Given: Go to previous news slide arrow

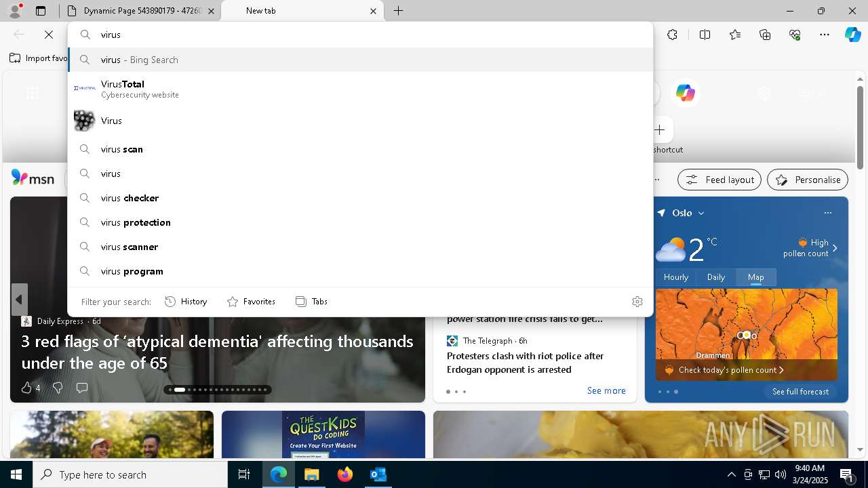Looking at the screenshot, I should [19, 300].
